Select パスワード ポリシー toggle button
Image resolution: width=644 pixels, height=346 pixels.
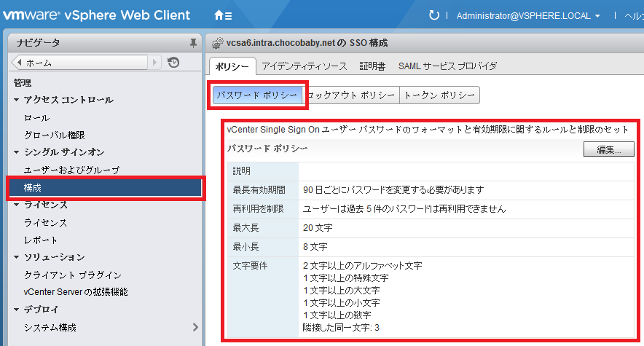click(257, 95)
